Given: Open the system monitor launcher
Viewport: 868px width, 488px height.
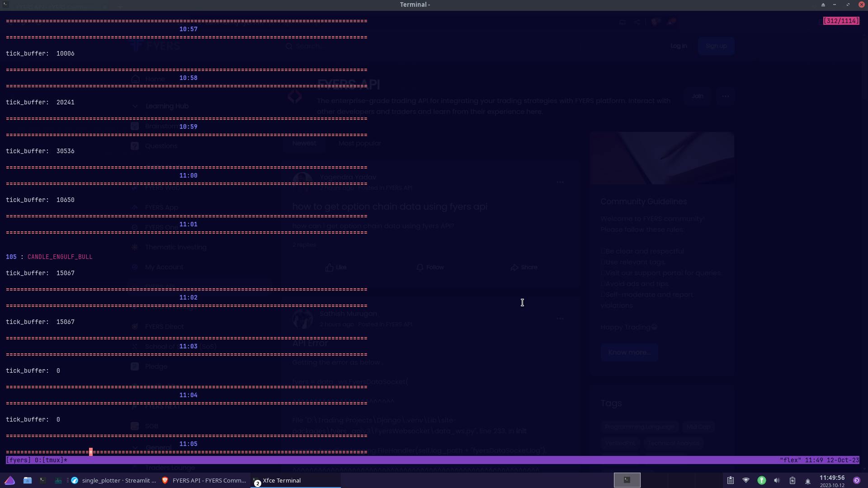Looking at the screenshot, I should (58, 480).
